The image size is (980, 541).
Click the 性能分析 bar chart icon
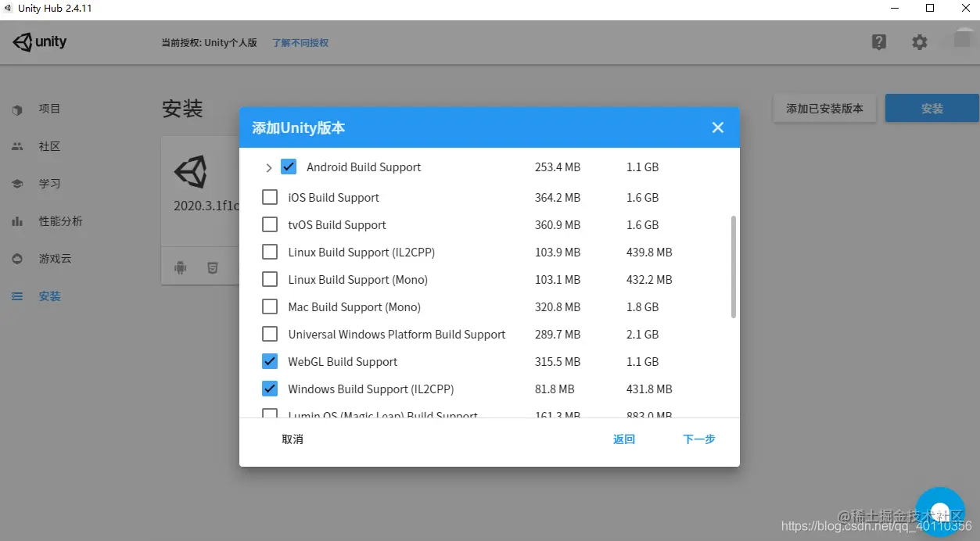(17, 221)
